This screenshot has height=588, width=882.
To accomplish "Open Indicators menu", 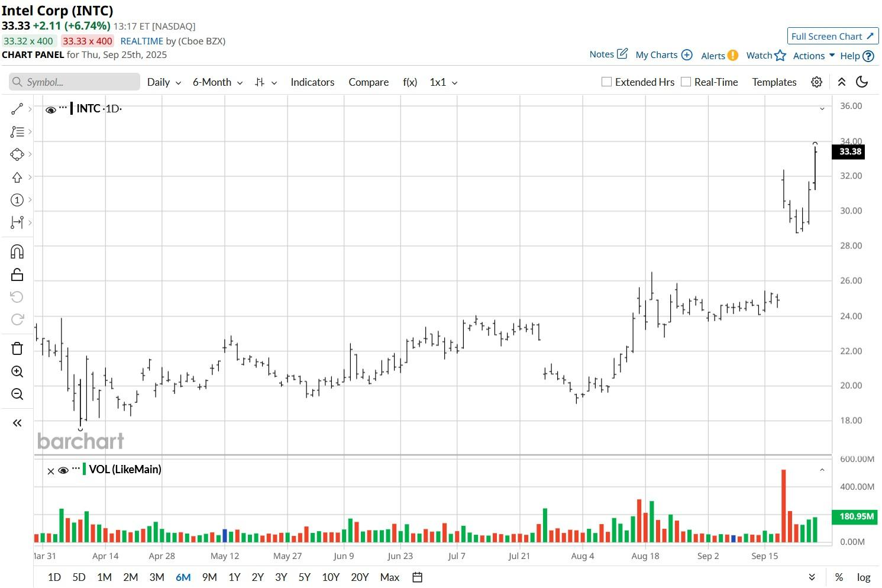I will (x=312, y=82).
